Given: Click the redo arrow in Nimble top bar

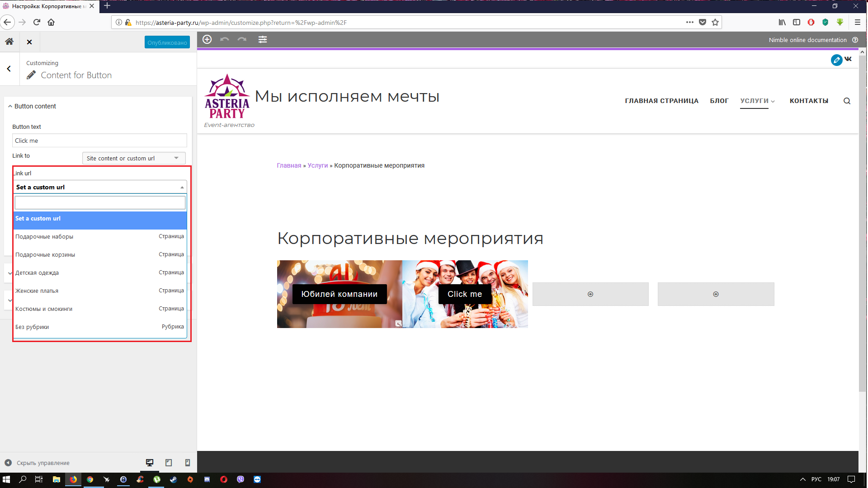Looking at the screenshot, I should pos(242,39).
